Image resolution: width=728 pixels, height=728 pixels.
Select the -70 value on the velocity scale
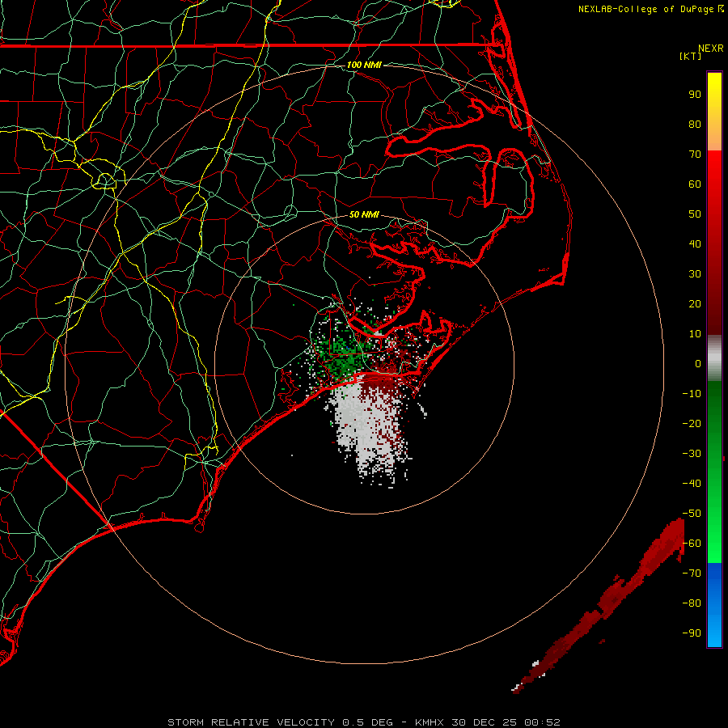tap(692, 574)
